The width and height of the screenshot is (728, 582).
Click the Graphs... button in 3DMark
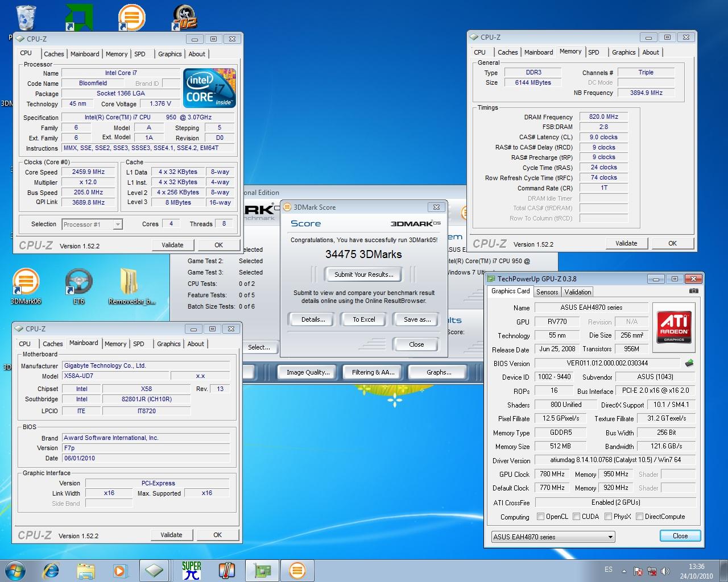click(x=439, y=372)
